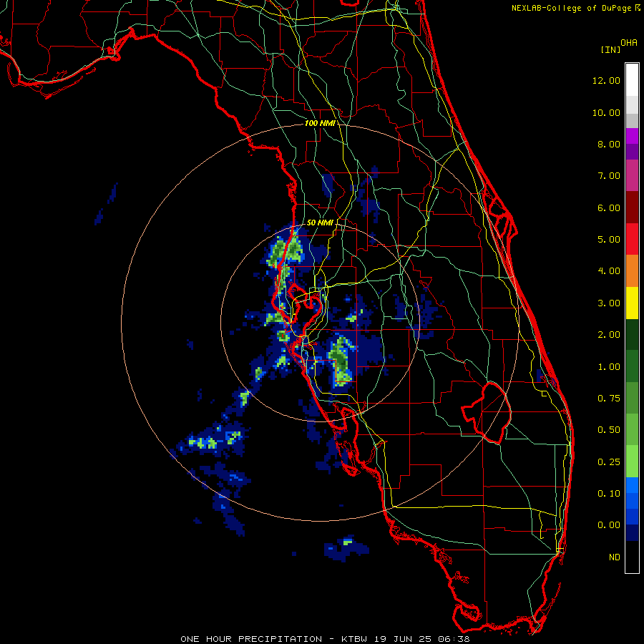644x644 pixels.
Task: Select the darkest green 2.00 legend swatch
Action: pyautogui.click(x=632, y=334)
